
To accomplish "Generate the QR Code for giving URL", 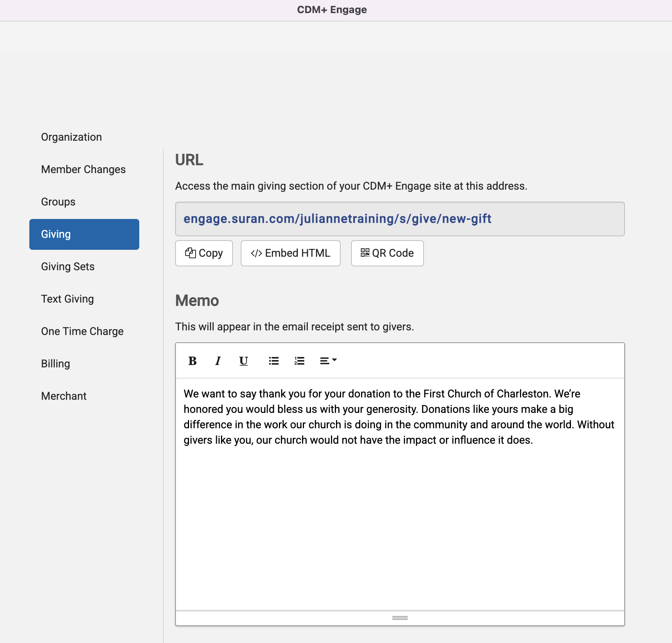I will pos(387,253).
